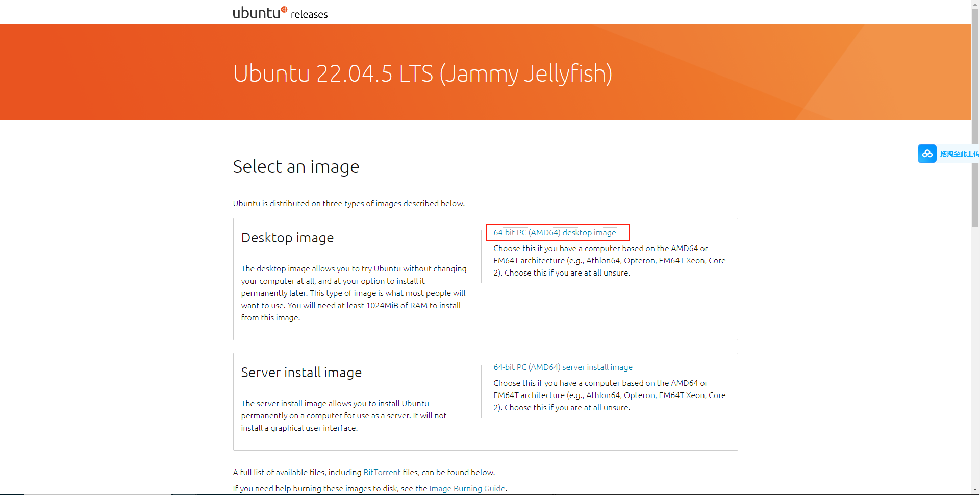This screenshot has height=495, width=980.
Task: Click the Ubuntu releases logo
Action: (280, 13)
